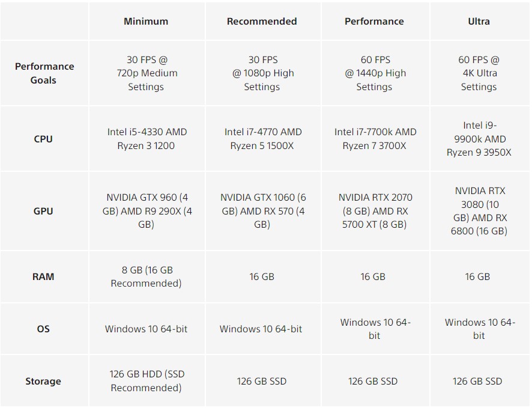Select the Intel i7-7700k CPU cell
The image size is (532, 408).
click(x=375, y=139)
